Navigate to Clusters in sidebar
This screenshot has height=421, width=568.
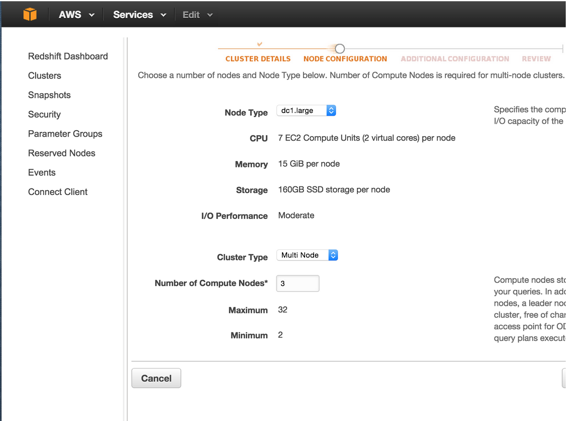click(45, 76)
